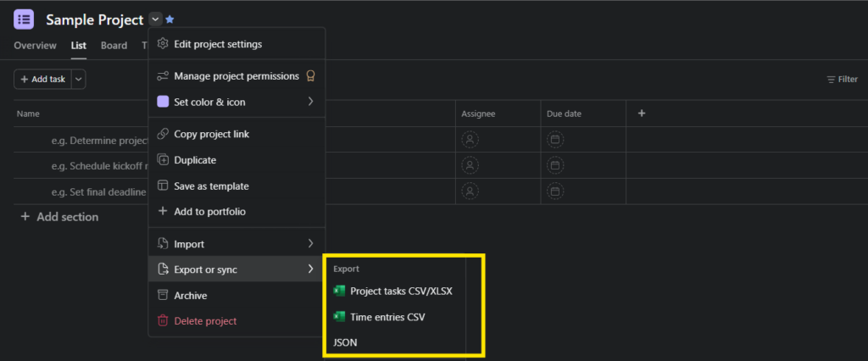The width and height of the screenshot is (868, 361).
Task: Switch to the Overview tab
Action: 35,46
